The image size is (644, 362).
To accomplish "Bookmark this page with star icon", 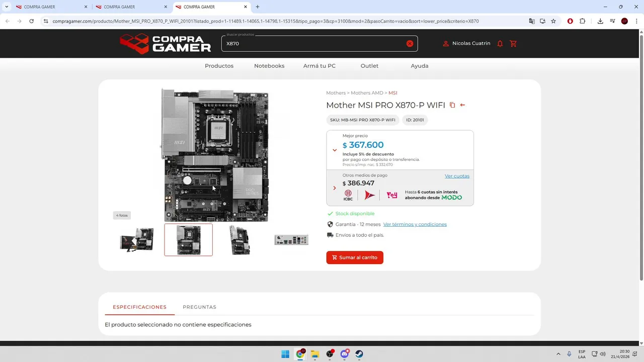I will coord(553,21).
